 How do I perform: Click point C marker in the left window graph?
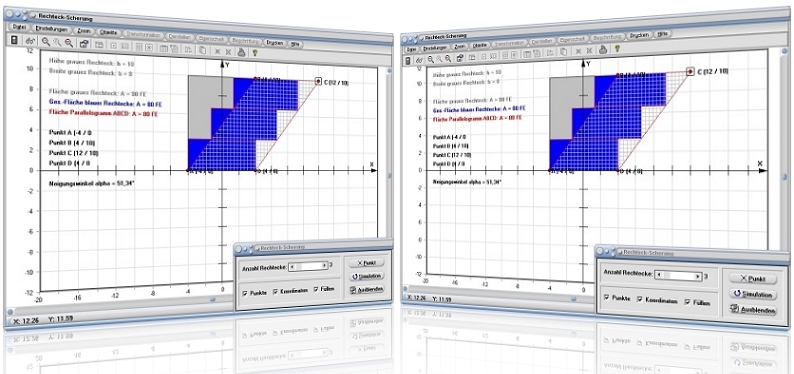click(318, 80)
